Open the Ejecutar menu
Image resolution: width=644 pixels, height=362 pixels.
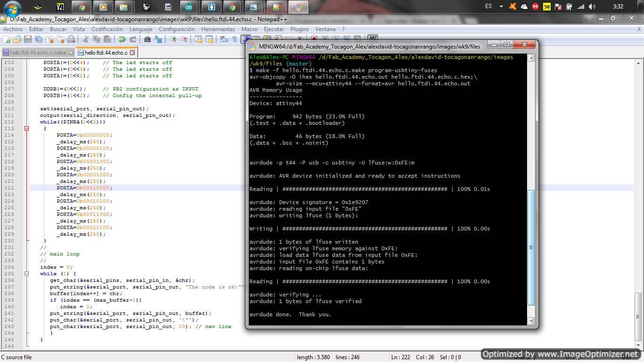point(274,29)
